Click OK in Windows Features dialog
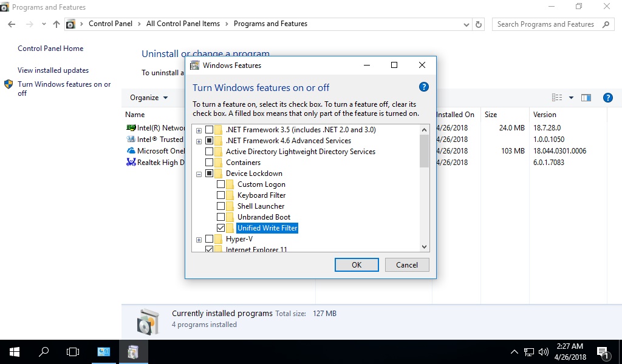 point(357,265)
